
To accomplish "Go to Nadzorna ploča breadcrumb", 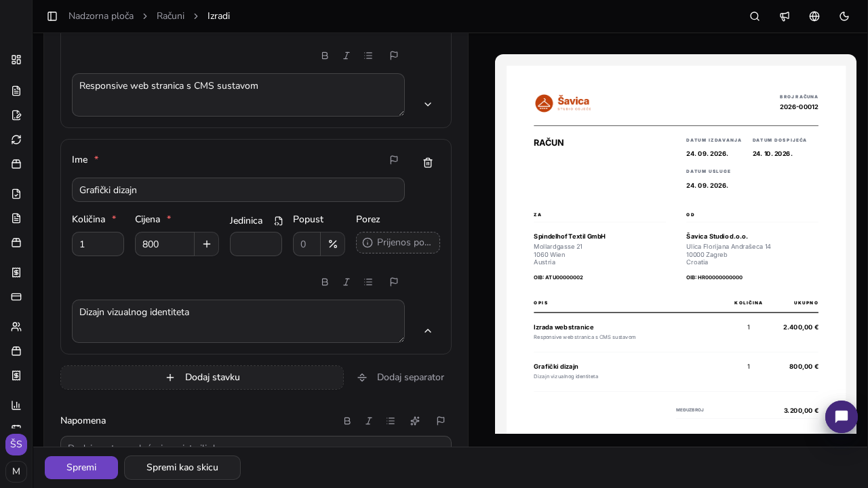I will 101,16.
